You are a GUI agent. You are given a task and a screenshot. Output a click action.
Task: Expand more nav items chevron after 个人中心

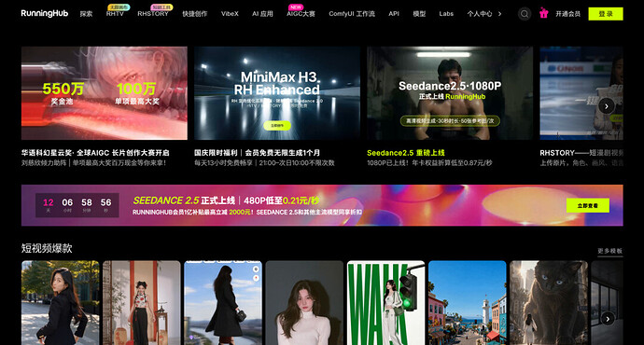(x=500, y=14)
